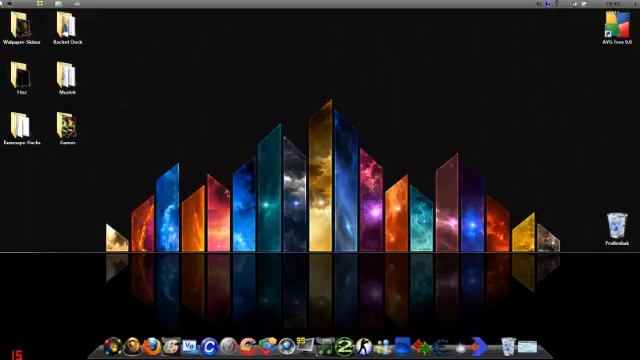Launch Firefox from the dock
Viewport: 640px width, 360px height.
click(x=151, y=347)
